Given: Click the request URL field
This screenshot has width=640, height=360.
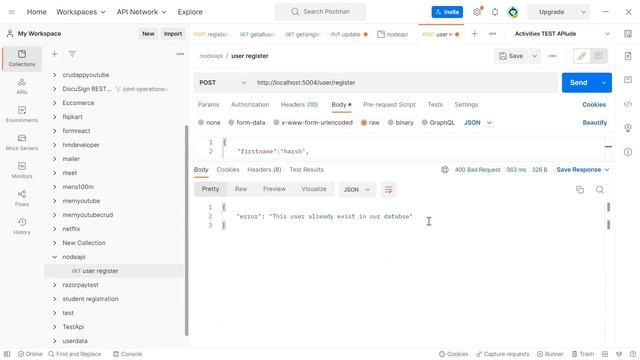Looking at the screenshot, I should coord(404,82).
